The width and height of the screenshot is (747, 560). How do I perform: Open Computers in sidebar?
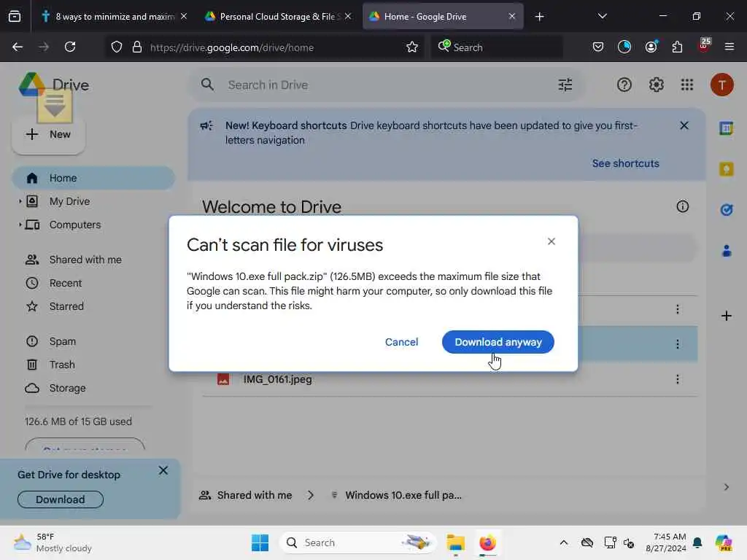tap(75, 225)
